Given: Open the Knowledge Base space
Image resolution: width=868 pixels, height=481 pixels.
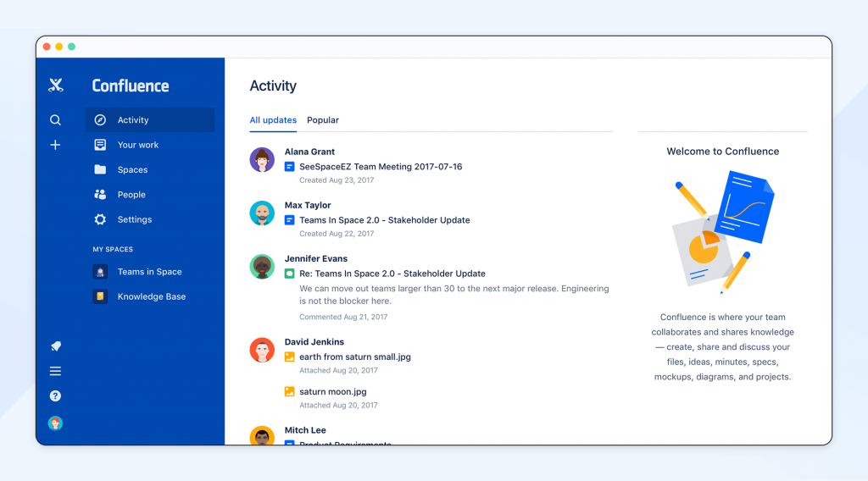Looking at the screenshot, I should click(150, 296).
